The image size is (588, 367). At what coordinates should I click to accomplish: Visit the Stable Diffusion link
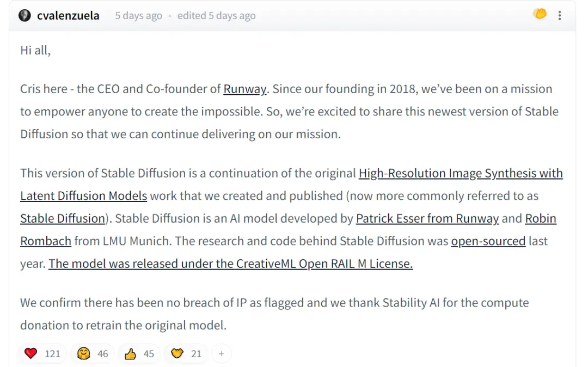[63, 218]
